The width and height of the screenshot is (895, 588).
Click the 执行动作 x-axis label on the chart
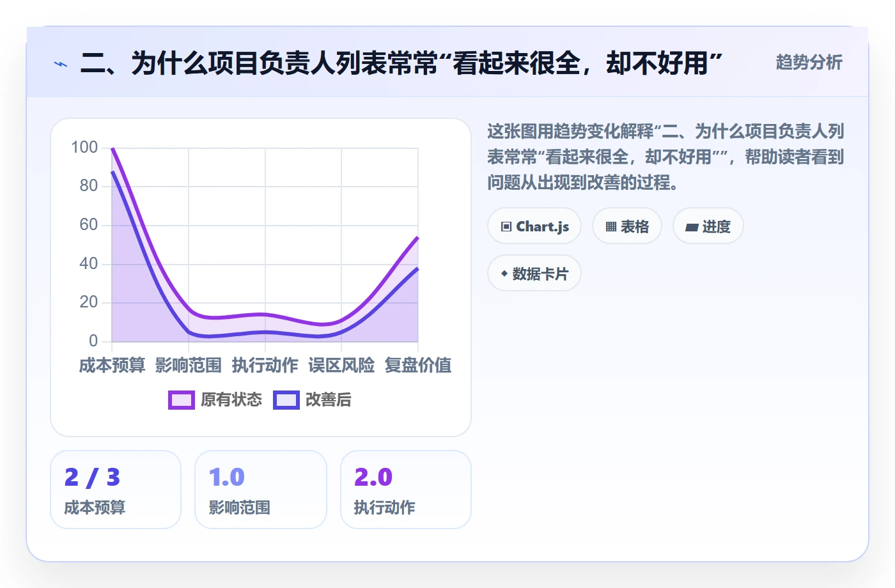[x=265, y=366]
